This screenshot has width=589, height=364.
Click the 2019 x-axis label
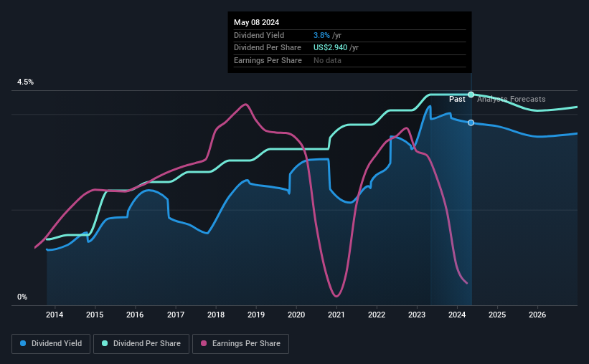(x=256, y=315)
